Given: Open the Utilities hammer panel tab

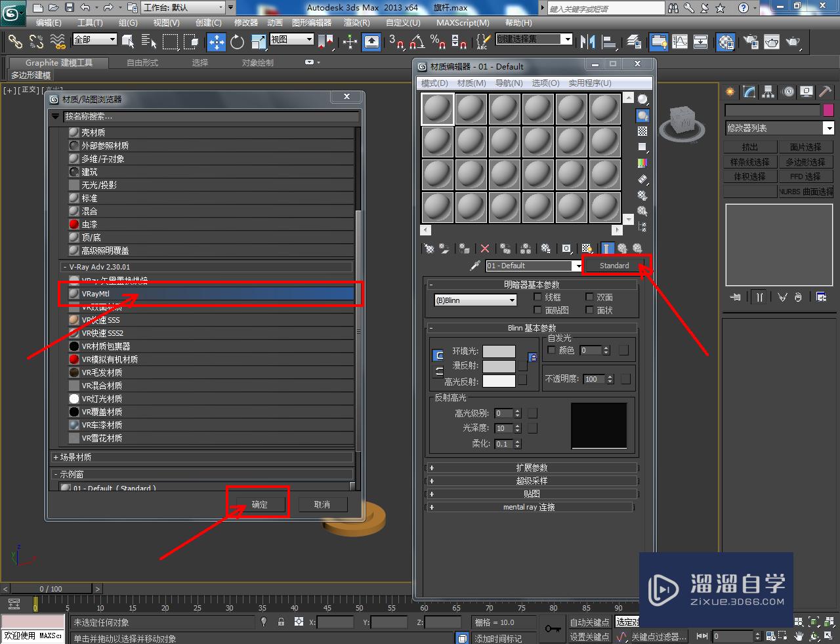Looking at the screenshot, I should click(x=825, y=92).
